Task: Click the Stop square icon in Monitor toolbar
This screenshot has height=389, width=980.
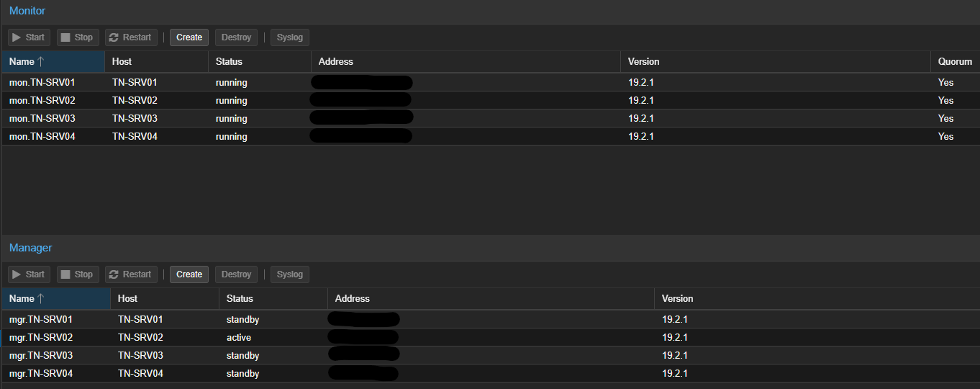Action: click(65, 37)
